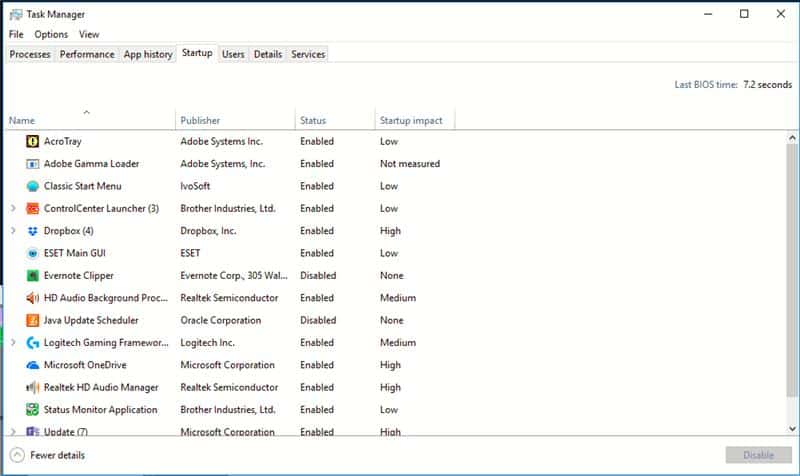Expand the Logitech Gaming Framework group

point(13,342)
